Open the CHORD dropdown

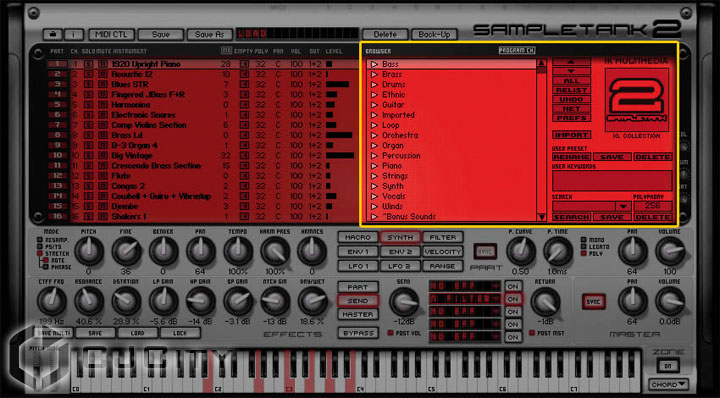coord(668,384)
